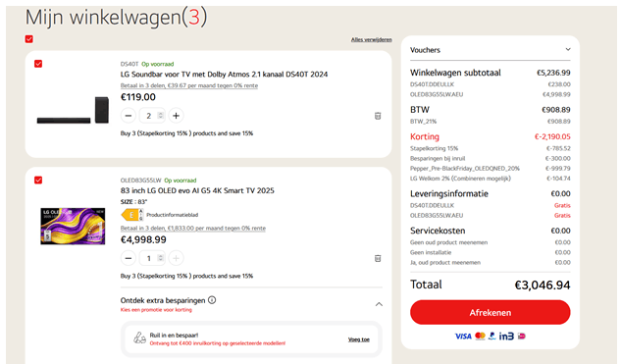Viewport: 621px width, 364px height.
Task: Click the Afrekenen checkout button
Action: tap(490, 313)
